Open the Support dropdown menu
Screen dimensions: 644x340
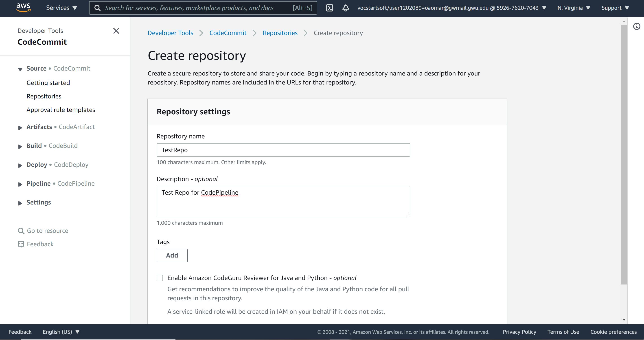615,8
